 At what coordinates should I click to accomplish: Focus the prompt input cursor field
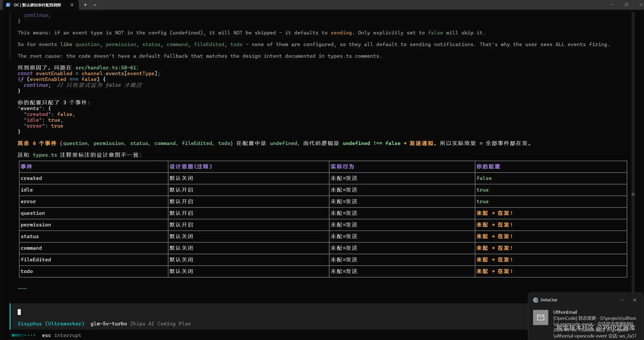(19, 312)
